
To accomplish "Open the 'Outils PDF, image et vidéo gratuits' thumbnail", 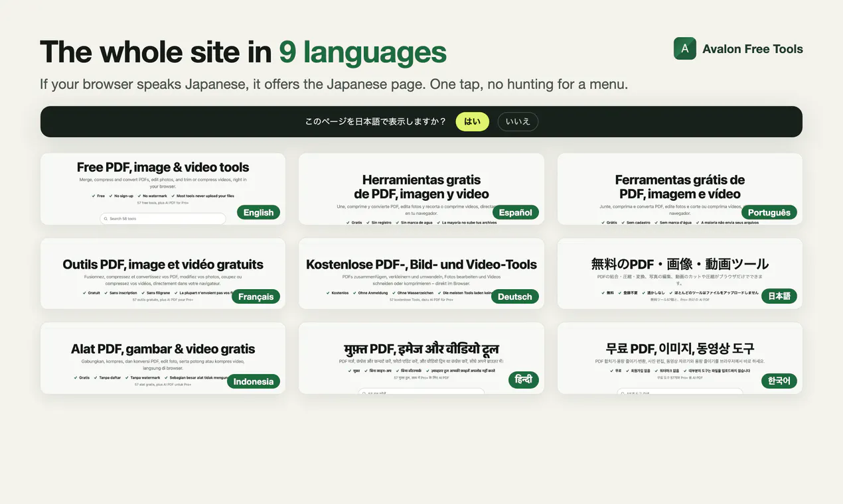I will pyautogui.click(x=163, y=273).
